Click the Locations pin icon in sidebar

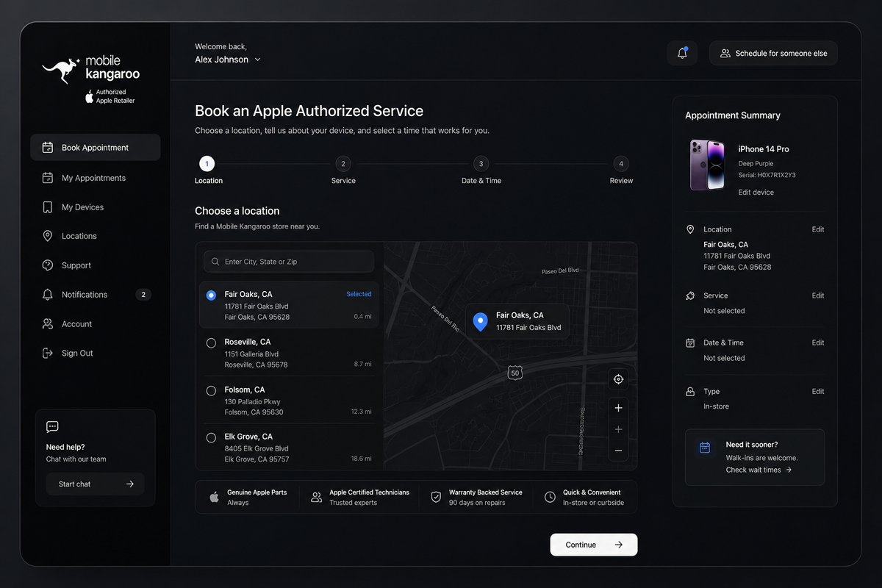(x=48, y=236)
